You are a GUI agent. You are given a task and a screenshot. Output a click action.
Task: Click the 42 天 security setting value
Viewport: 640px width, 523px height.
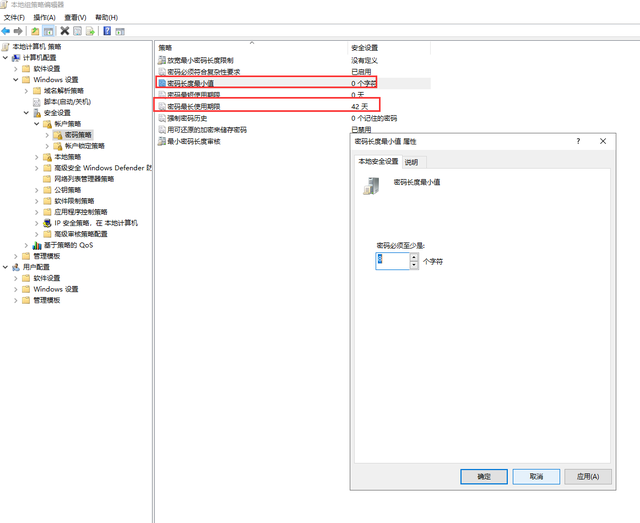(x=359, y=107)
